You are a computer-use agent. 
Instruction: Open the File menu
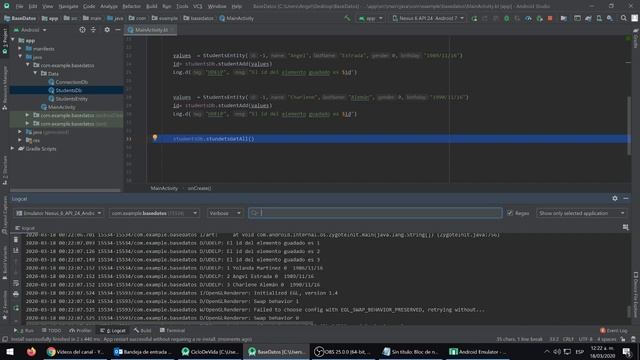(x=19, y=6)
